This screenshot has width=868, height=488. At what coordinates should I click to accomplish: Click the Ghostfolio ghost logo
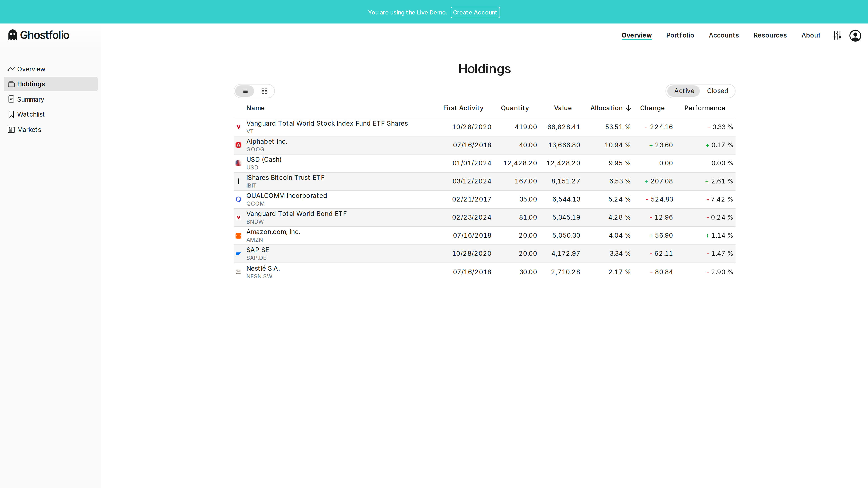point(12,35)
